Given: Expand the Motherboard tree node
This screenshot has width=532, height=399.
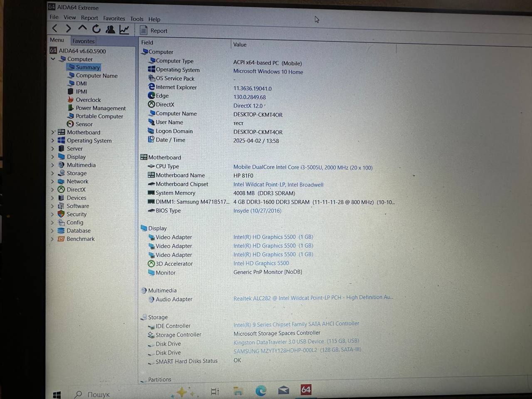Looking at the screenshot, I should pyautogui.click(x=53, y=132).
